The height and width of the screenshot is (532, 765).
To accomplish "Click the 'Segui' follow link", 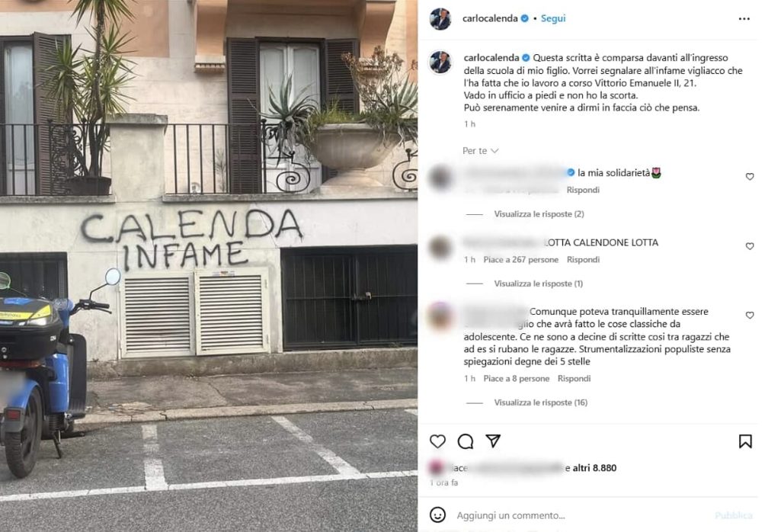I will coord(552,18).
